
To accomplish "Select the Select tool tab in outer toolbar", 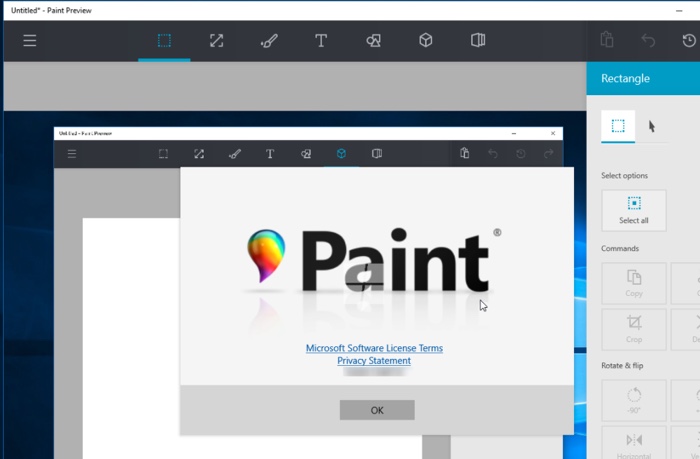I will tap(164, 41).
